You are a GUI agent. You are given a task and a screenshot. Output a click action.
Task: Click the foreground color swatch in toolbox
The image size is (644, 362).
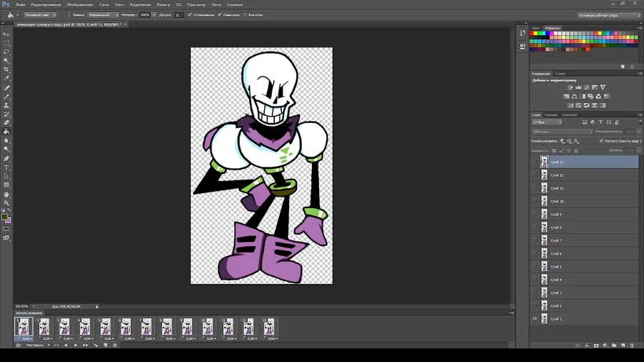(4, 217)
